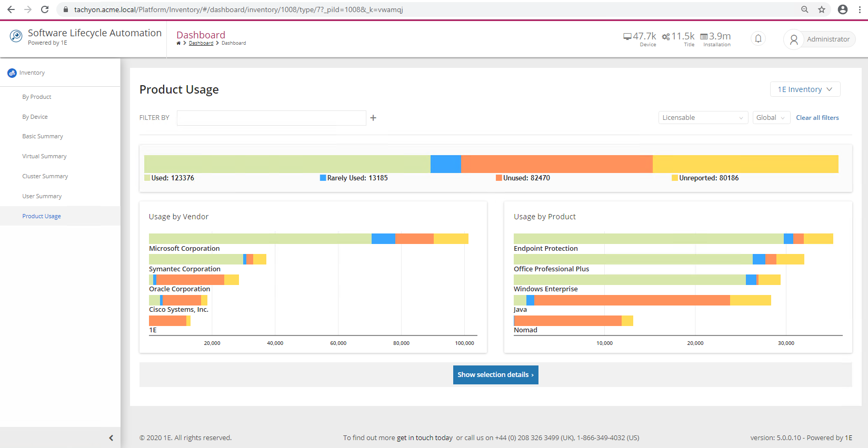Click the Rarely Used blue legend swatch

323,178
